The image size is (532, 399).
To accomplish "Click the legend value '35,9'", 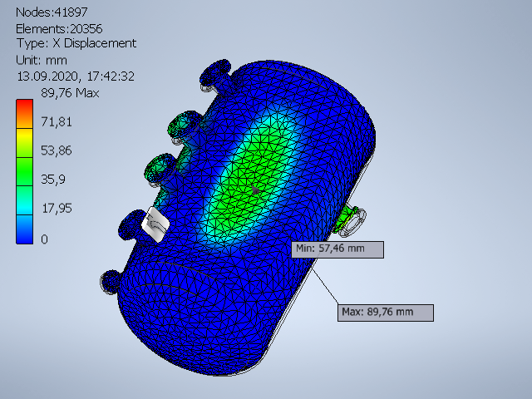I will pyautogui.click(x=53, y=180).
